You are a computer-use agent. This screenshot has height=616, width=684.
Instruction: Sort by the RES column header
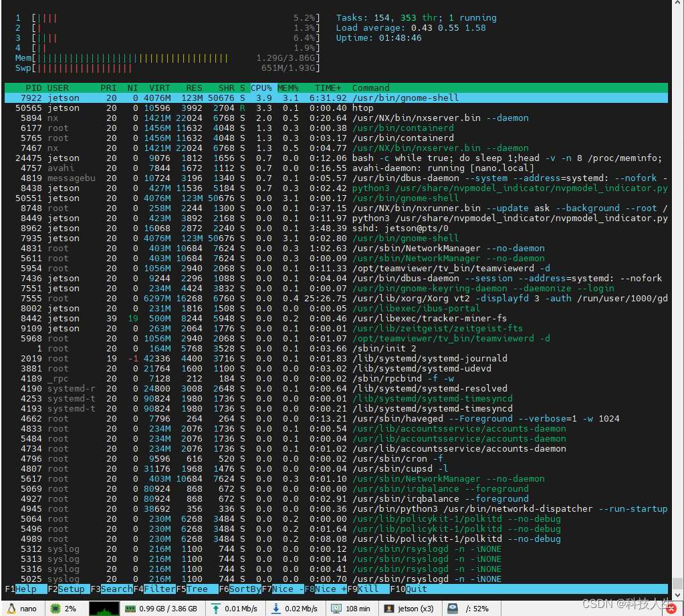click(194, 88)
